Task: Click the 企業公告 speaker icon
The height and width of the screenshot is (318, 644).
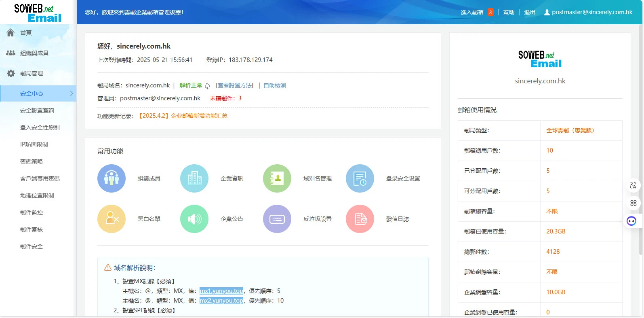Action: pyautogui.click(x=194, y=219)
